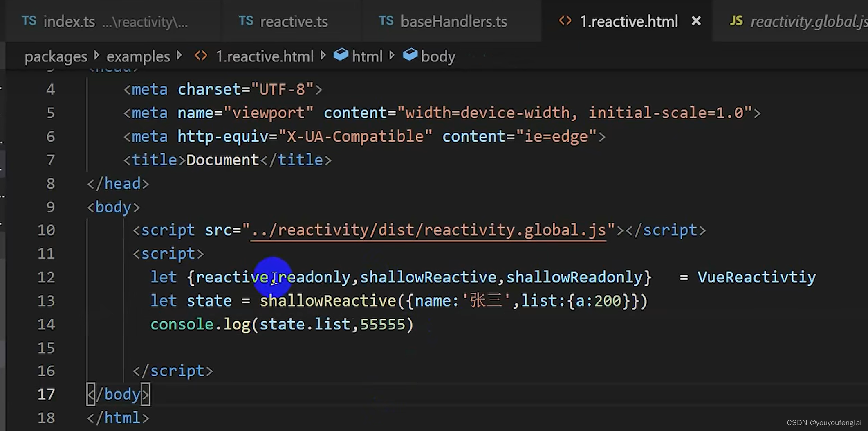Select the 1.reactive.html tab
The width and height of the screenshot is (868, 431).
tap(629, 21)
